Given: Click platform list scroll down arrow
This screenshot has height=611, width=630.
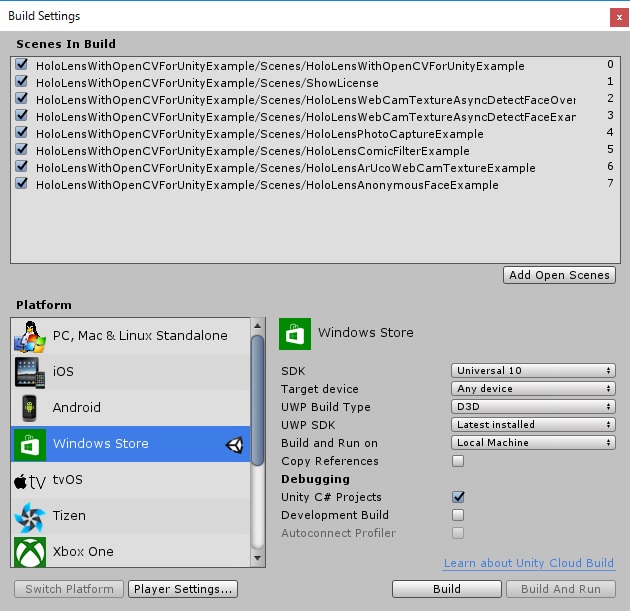Looking at the screenshot, I should [258, 558].
